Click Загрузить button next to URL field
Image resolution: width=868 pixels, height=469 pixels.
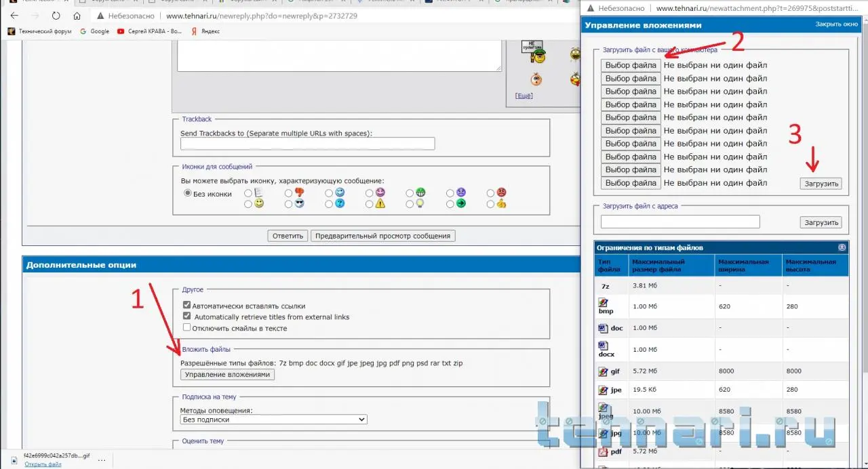(x=821, y=222)
